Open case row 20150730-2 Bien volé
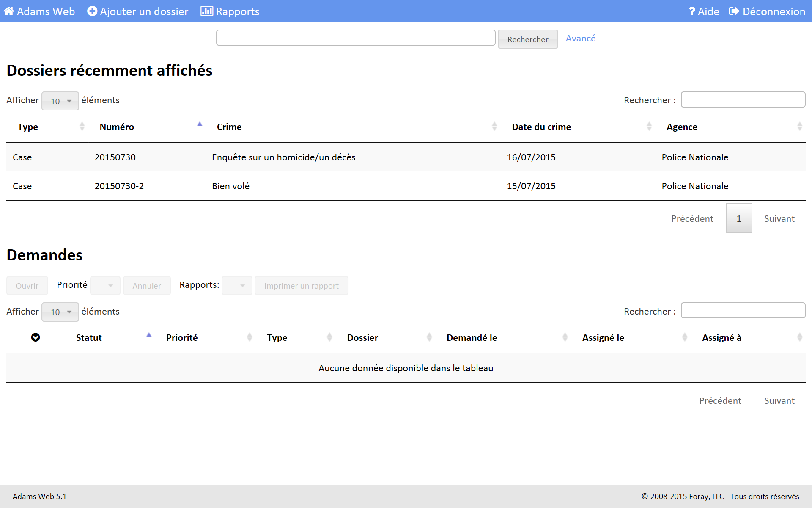812x508 pixels. point(230,186)
